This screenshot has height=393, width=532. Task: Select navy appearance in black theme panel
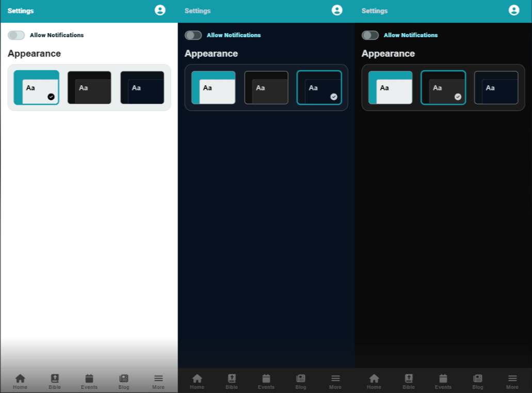click(x=496, y=87)
